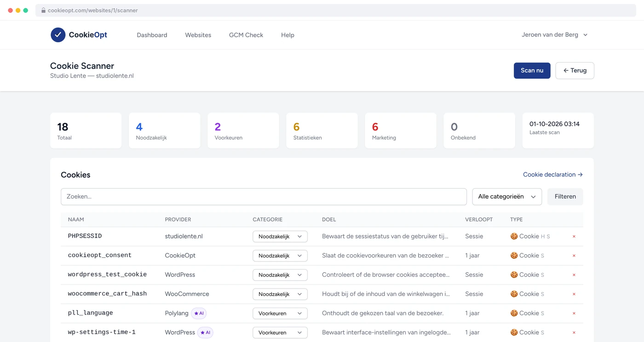Select the Voorkeuren 2 stat card
The height and width of the screenshot is (342, 644).
pos(243,131)
